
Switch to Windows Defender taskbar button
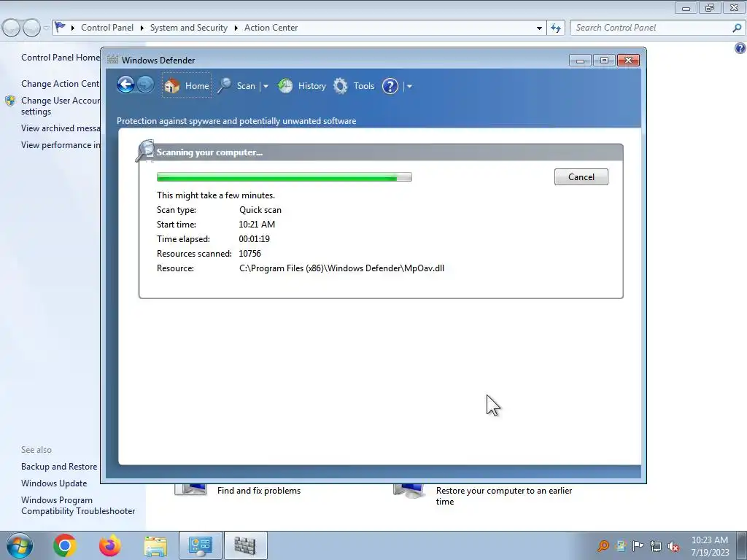click(245, 545)
